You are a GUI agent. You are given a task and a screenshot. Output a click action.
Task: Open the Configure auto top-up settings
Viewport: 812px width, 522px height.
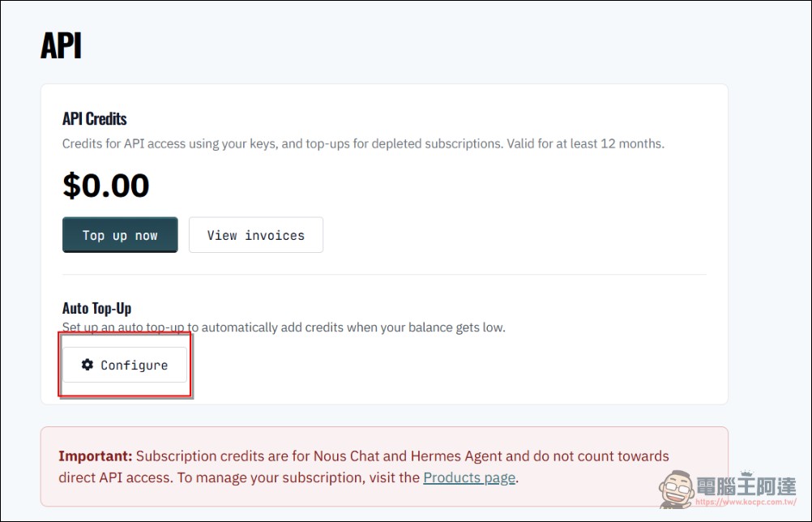(125, 366)
